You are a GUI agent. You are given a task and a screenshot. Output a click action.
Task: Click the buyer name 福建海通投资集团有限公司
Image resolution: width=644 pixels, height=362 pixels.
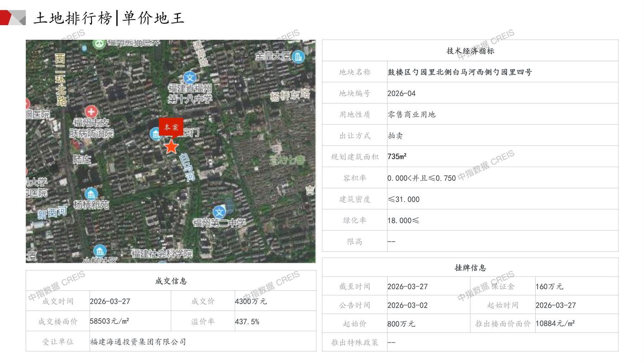coord(138,342)
